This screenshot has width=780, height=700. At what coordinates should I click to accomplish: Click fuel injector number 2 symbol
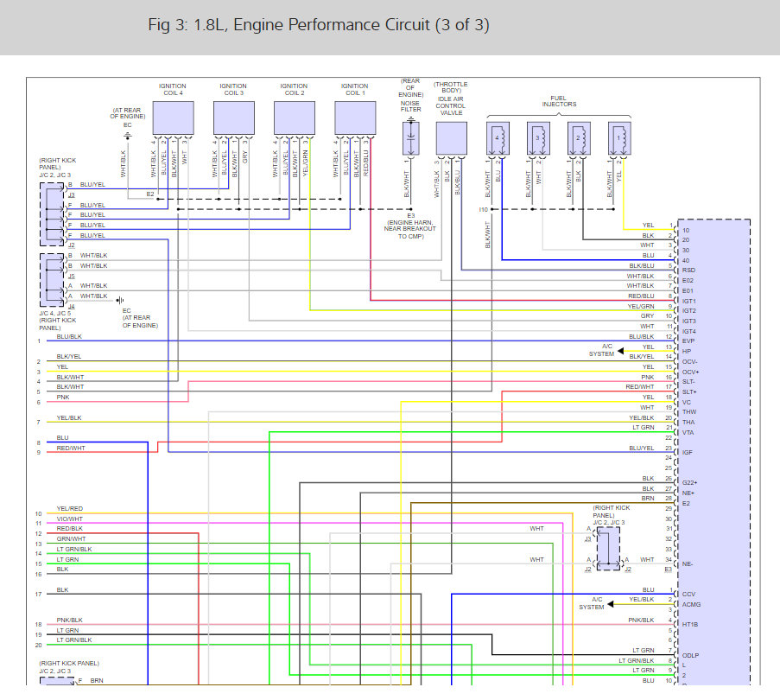point(579,137)
